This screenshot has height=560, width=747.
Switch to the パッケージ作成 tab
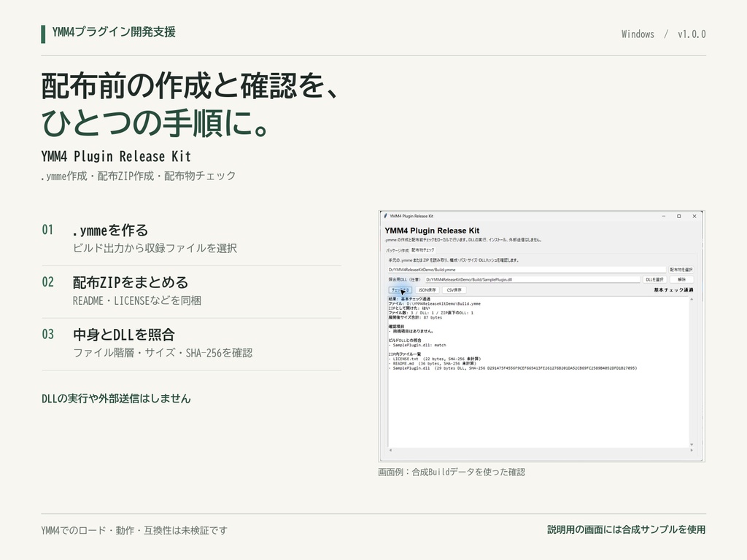pyautogui.click(x=398, y=250)
